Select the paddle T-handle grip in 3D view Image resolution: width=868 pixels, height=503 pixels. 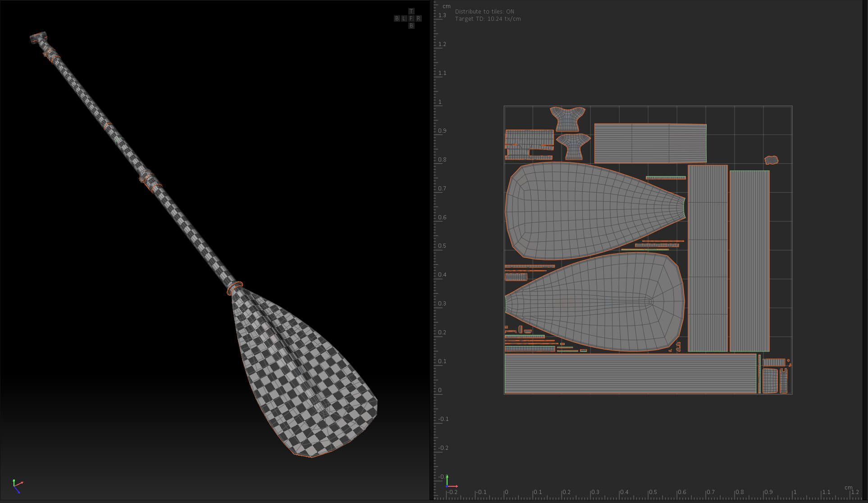[x=39, y=37]
